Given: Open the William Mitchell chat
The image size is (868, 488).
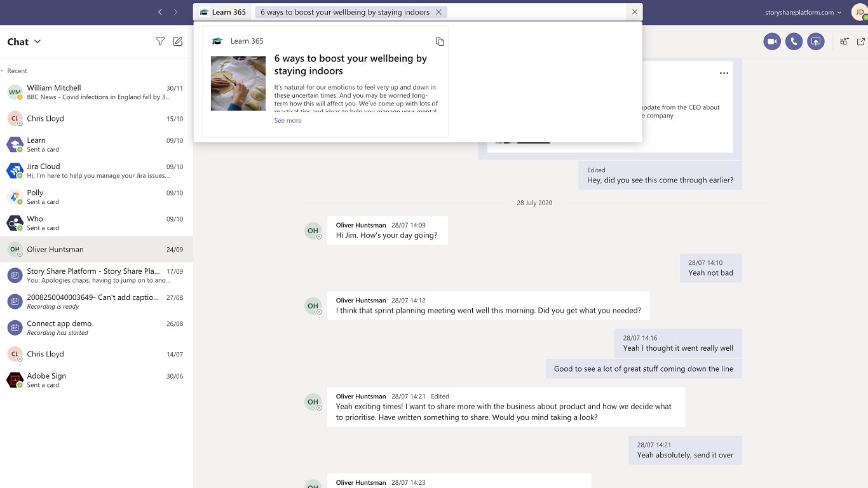Looking at the screenshot, I should (95, 92).
